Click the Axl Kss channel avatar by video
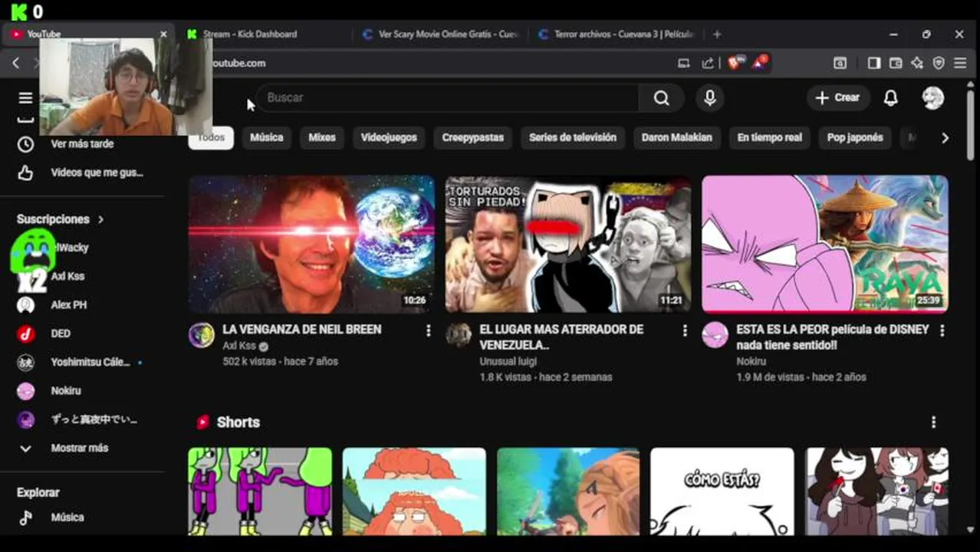Viewport: 980px width, 552px height. click(x=202, y=335)
